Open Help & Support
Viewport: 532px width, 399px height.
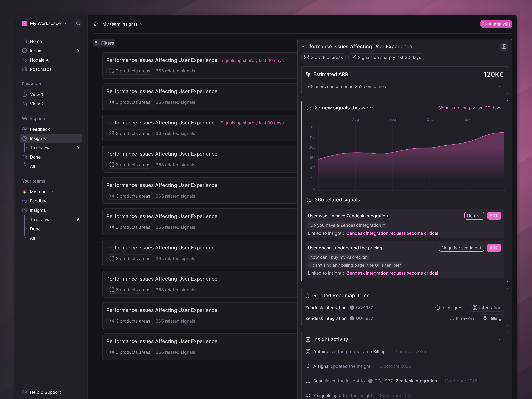[45, 392]
